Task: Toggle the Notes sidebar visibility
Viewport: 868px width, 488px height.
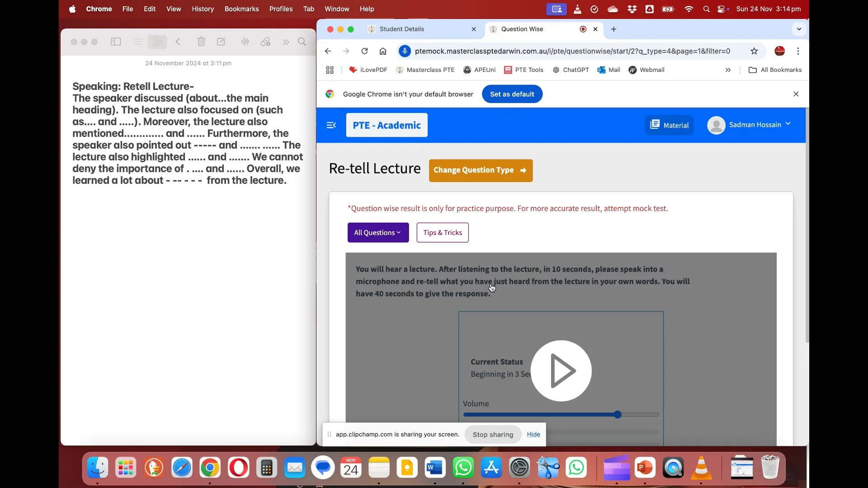Action: point(116,42)
